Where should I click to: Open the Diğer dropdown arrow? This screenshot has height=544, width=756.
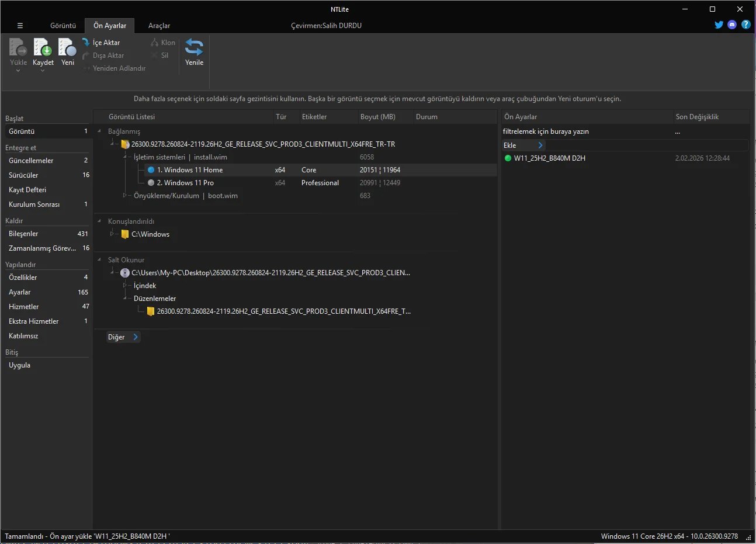(x=136, y=337)
